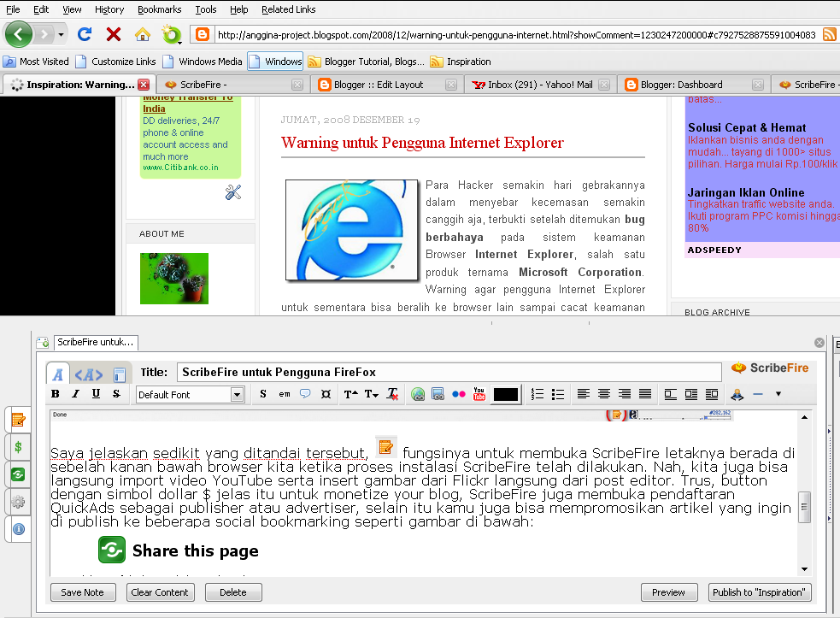
Task: Apply strong 'S' tag button
Action: coord(263,394)
